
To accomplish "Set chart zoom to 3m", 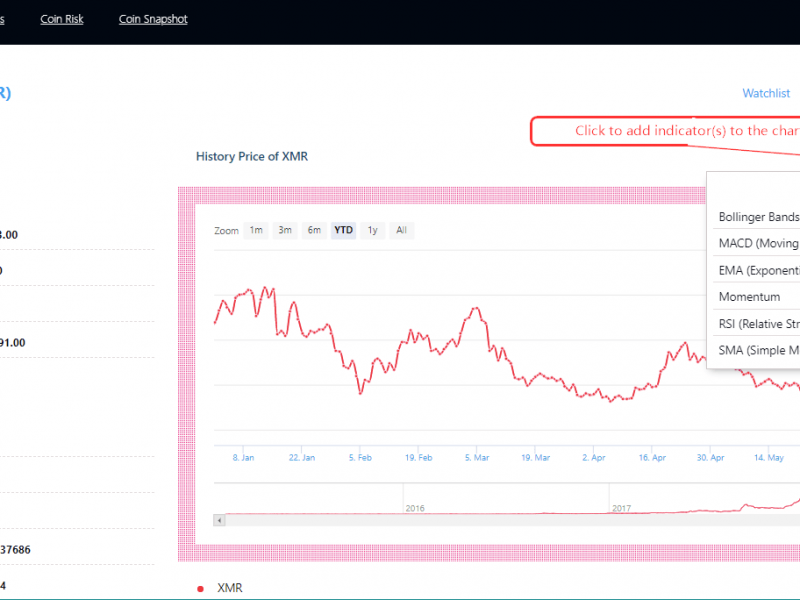I will [285, 230].
